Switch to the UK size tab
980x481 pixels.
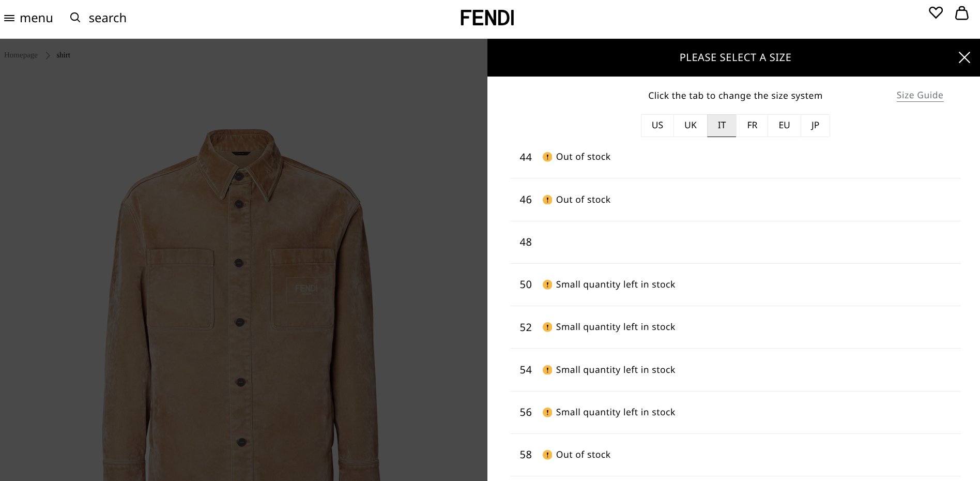[x=690, y=126]
